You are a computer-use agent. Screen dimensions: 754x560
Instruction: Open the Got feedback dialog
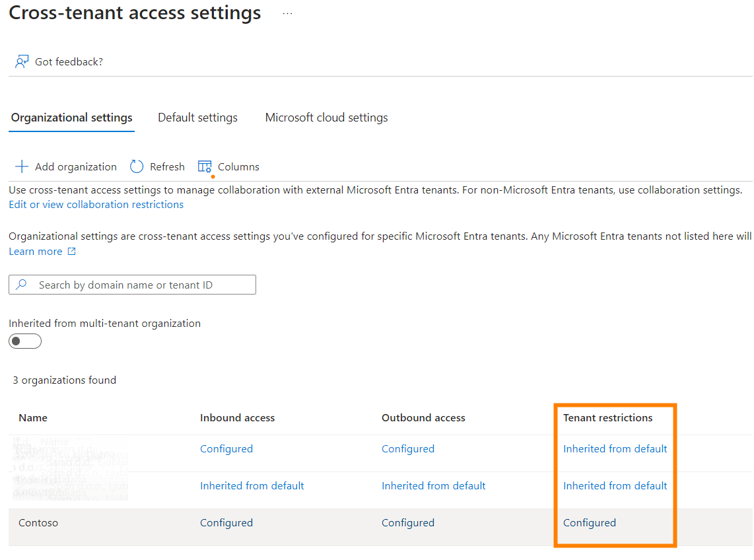click(58, 61)
